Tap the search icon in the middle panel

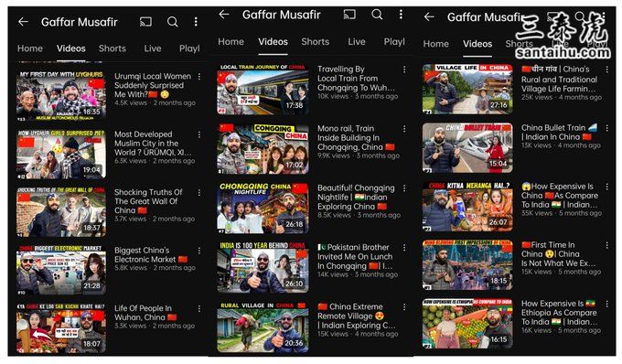(x=377, y=15)
